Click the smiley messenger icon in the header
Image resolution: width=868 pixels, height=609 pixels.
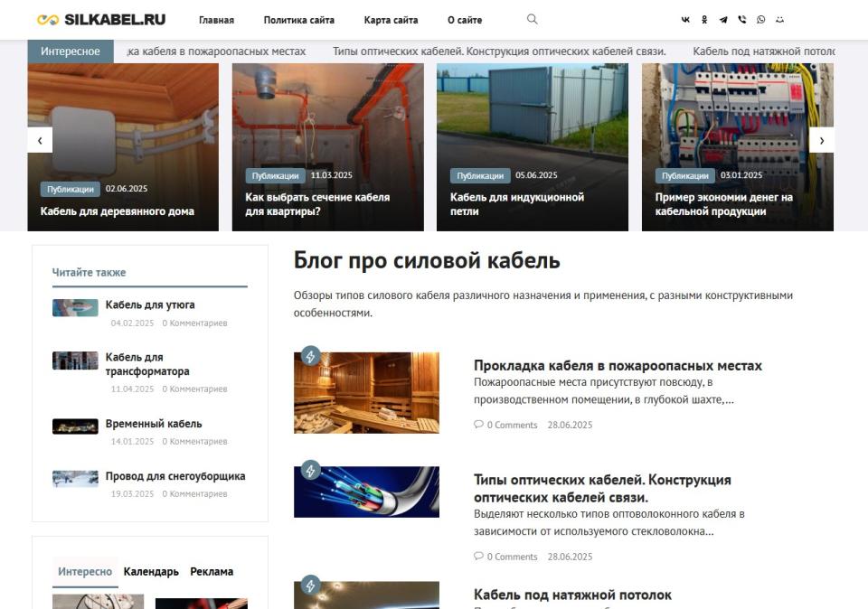780,18
